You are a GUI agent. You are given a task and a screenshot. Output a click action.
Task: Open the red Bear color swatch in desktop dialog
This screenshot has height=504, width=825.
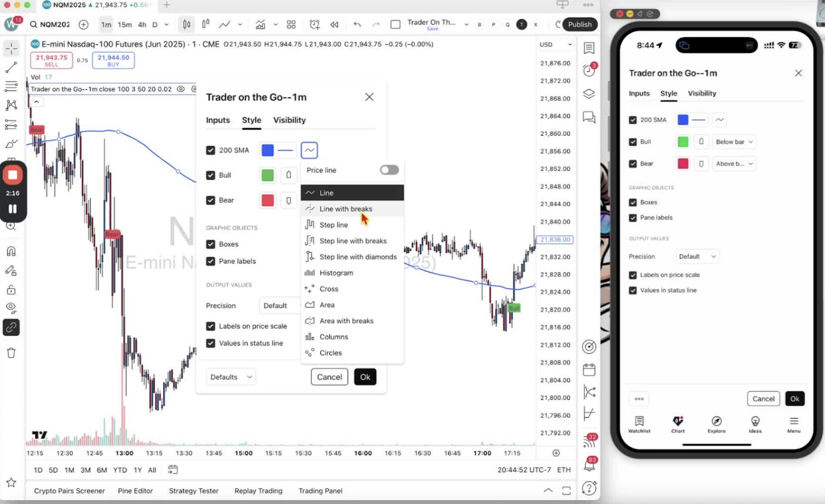(268, 200)
